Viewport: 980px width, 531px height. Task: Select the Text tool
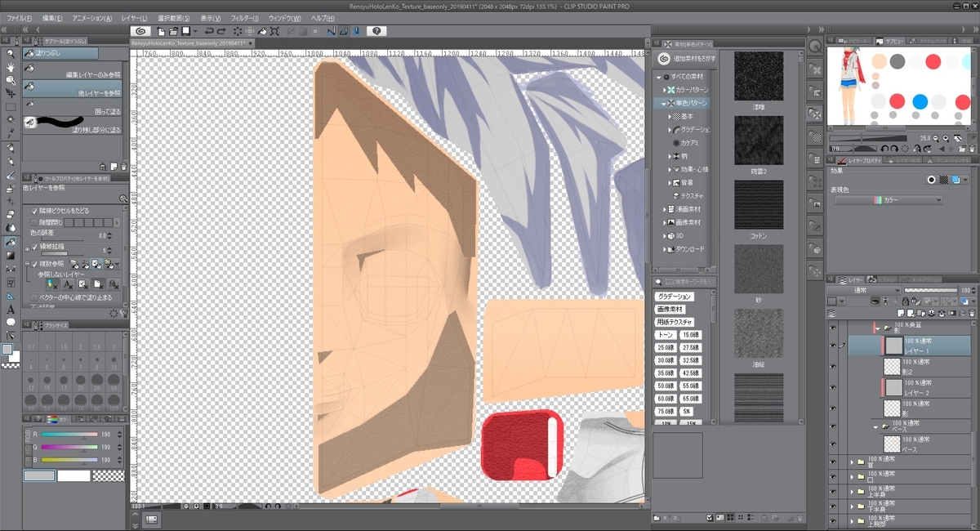coord(10,310)
